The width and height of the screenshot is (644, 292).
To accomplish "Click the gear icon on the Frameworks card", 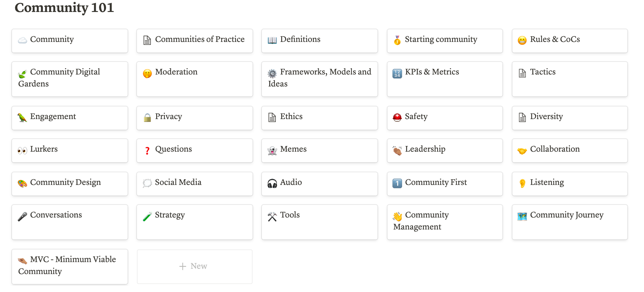I will 272,73.
